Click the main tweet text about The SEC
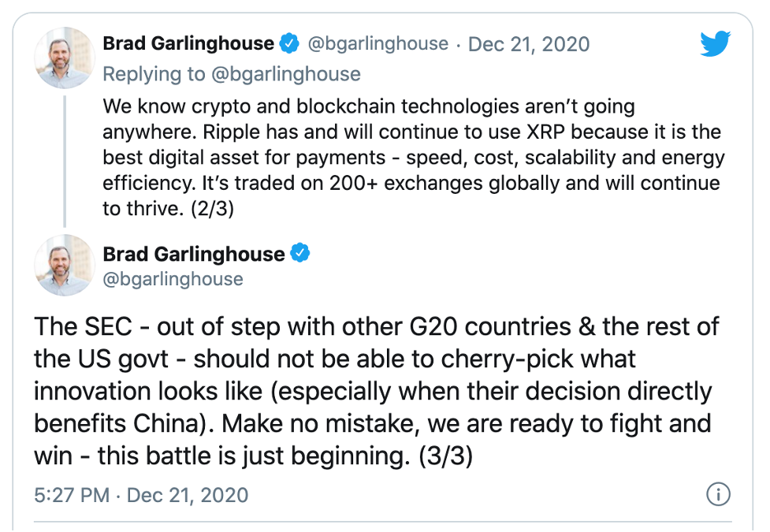770x532 pixels. [377, 391]
